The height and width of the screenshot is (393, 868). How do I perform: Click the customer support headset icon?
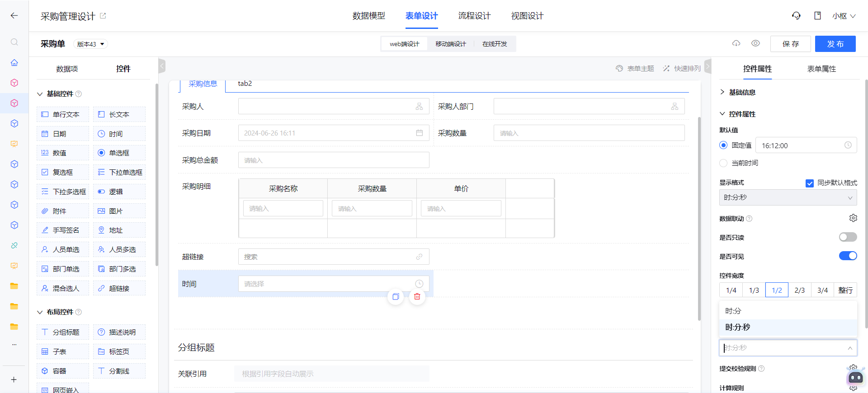coord(796,16)
